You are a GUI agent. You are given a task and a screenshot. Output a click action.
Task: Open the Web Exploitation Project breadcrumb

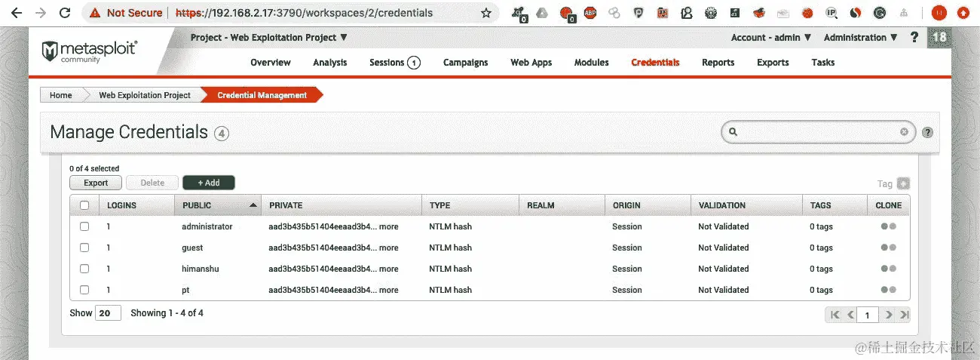(145, 95)
